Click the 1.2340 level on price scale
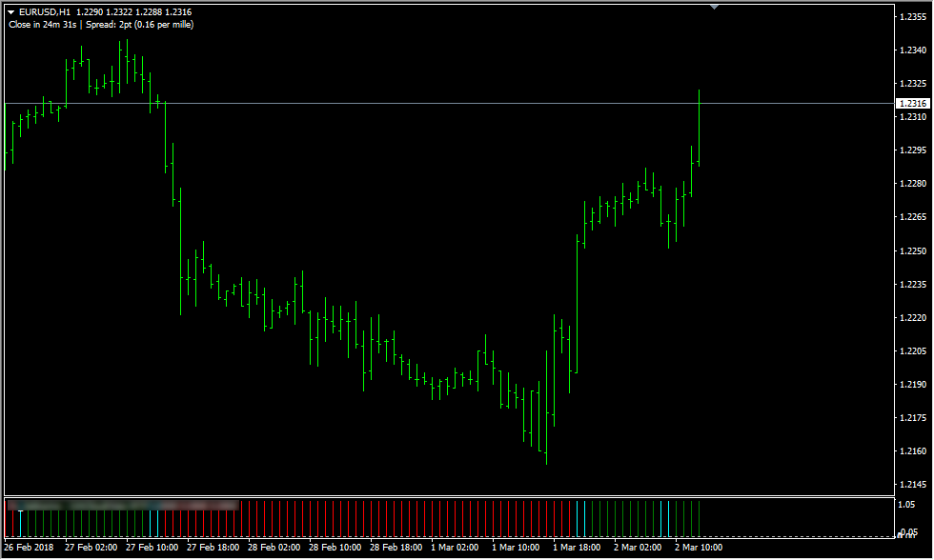 [x=913, y=50]
